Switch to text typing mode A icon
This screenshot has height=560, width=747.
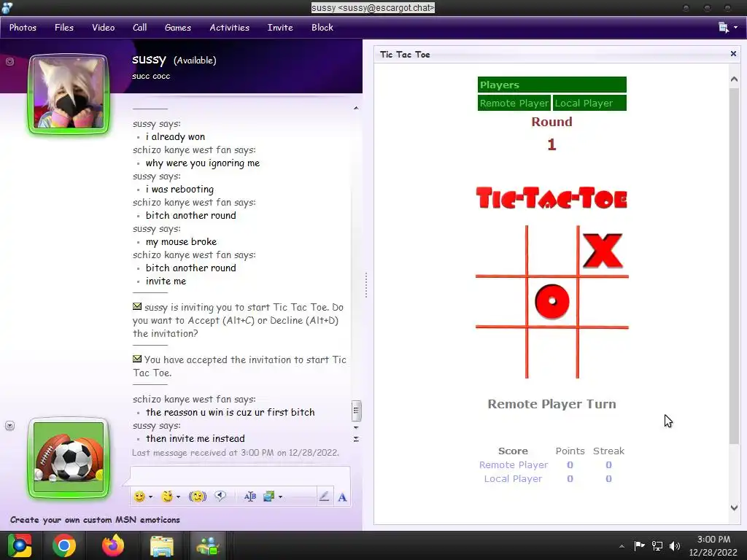(x=342, y=497)
